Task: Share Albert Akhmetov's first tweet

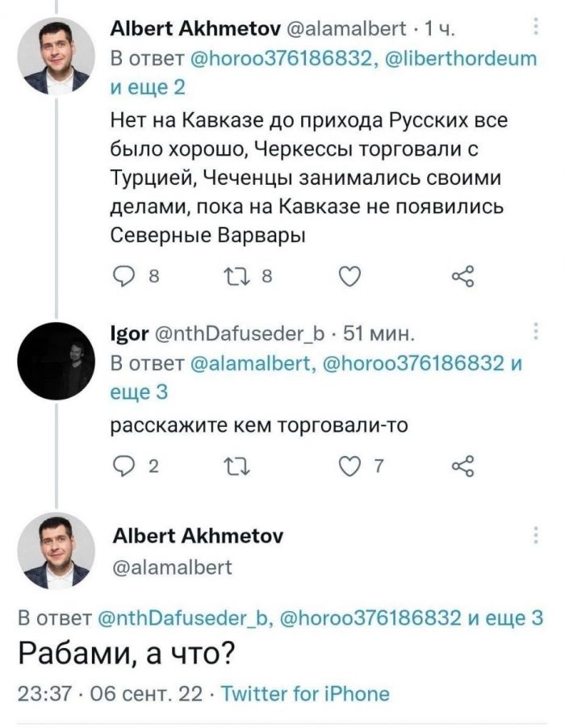Action: pyautogui.click(x=461, y=278)
